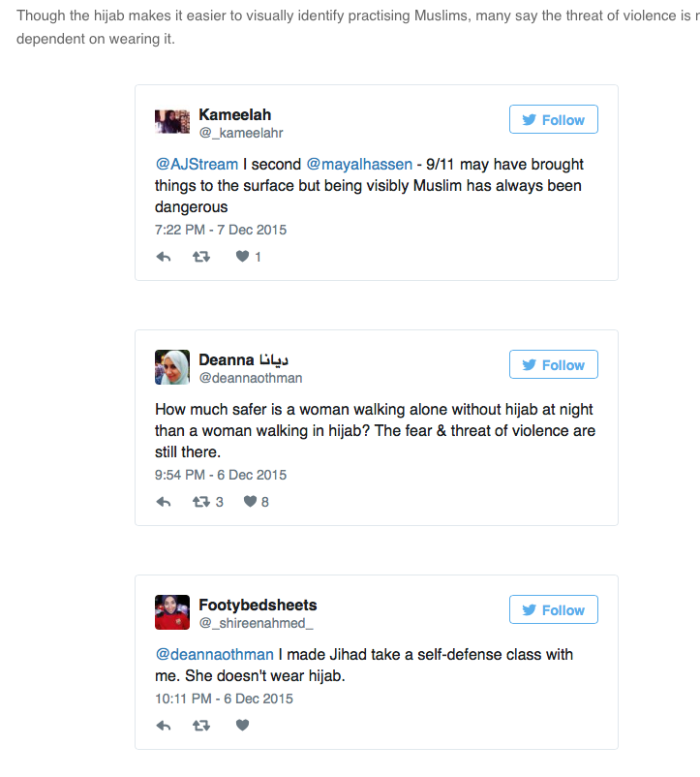
Task: Click Kameelah's profile avatar
Action: (172, 123)
